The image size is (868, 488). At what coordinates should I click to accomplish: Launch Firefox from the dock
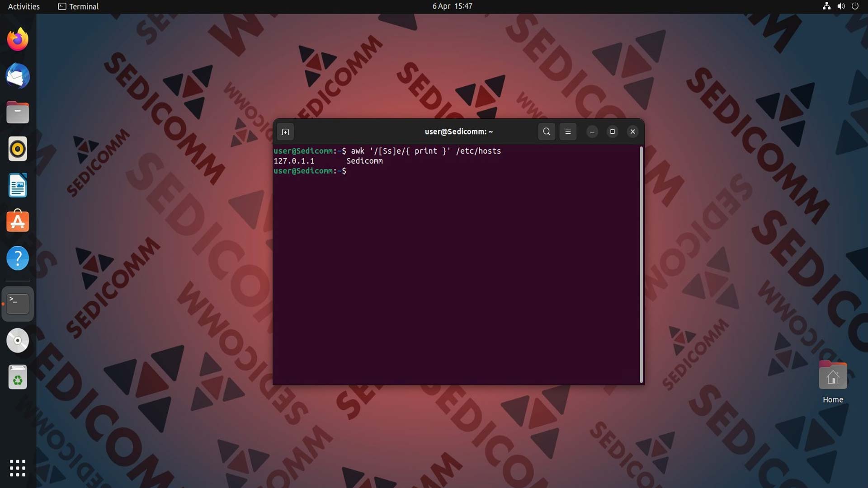[x=18, y=39]
